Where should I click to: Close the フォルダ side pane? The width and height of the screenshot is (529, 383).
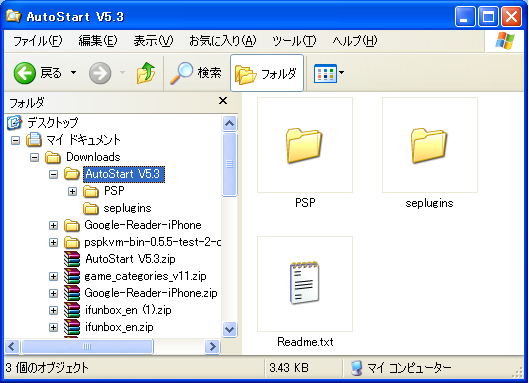click(223, 101)
